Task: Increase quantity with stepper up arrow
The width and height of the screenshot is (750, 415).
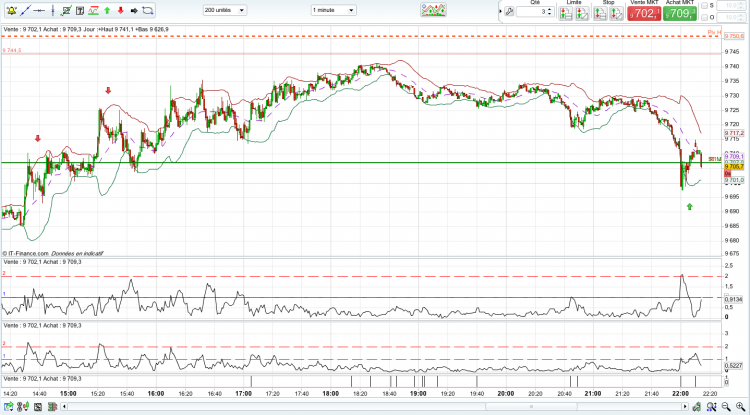Action: click(550, 10)
